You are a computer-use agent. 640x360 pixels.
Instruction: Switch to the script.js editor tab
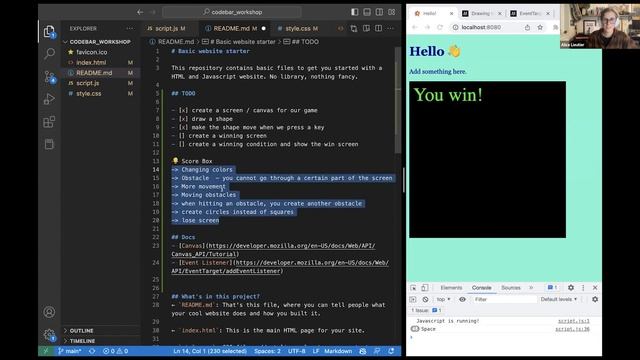click(166, 29)
